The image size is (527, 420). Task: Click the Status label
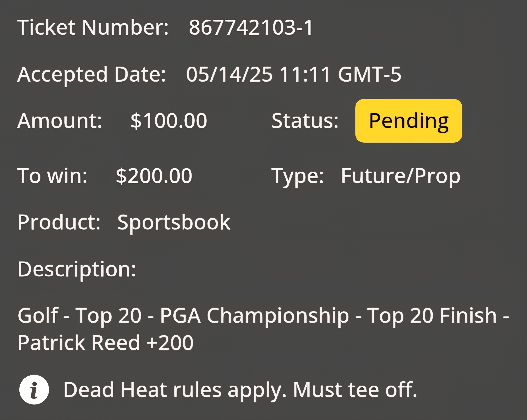tap(305, 121)
